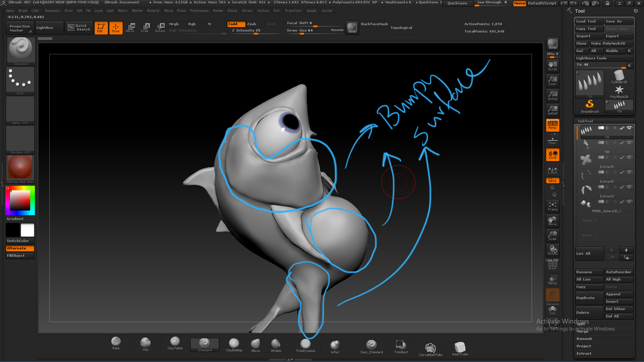Click the Actual size icon

point(552,95)
